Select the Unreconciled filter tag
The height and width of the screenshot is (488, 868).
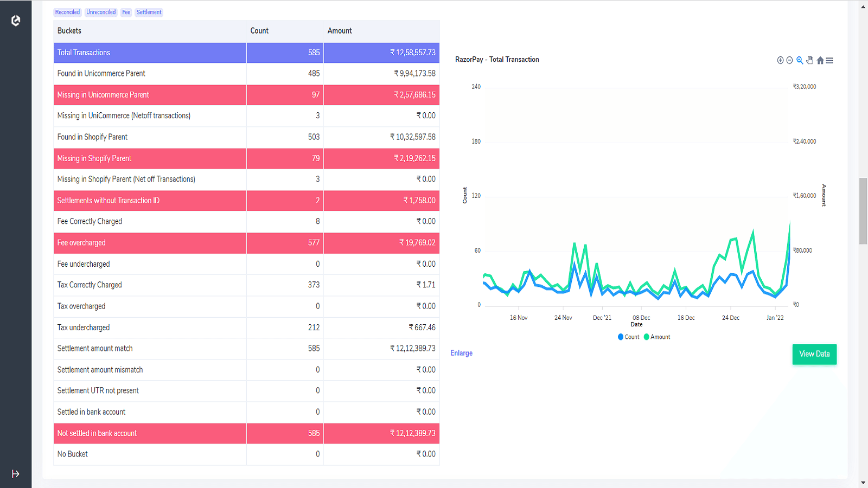point(101,12)
